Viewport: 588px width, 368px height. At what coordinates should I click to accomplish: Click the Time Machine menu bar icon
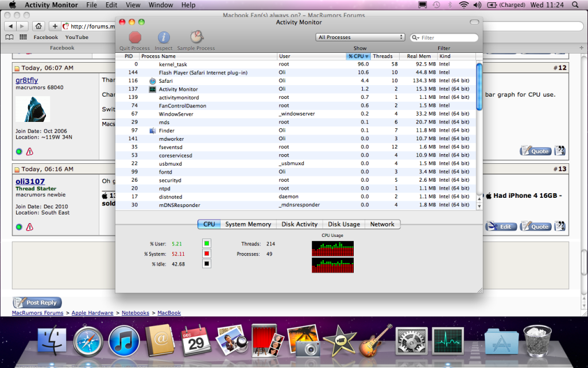436,5
